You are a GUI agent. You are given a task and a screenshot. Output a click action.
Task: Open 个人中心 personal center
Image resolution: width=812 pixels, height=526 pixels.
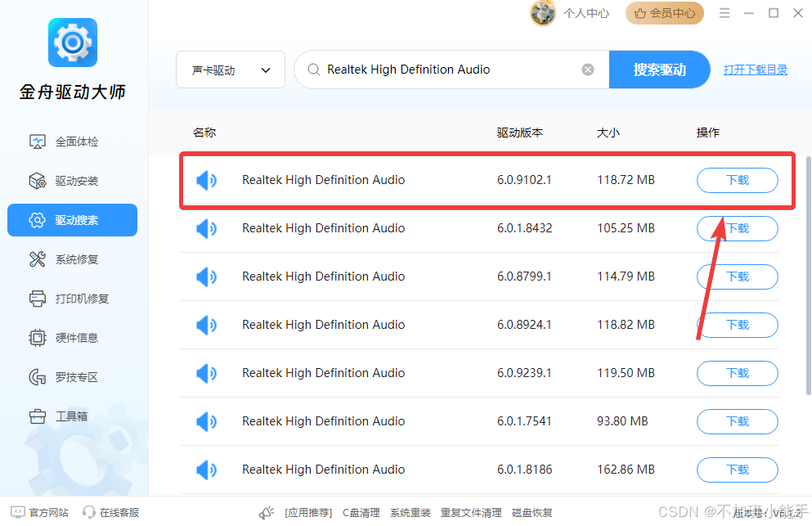tap(586, 13)
